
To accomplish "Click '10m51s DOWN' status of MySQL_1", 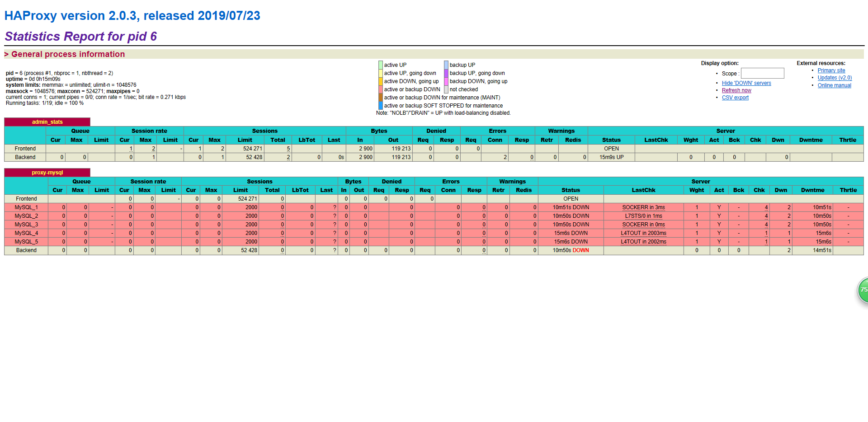I will click(x=571, y=207).
